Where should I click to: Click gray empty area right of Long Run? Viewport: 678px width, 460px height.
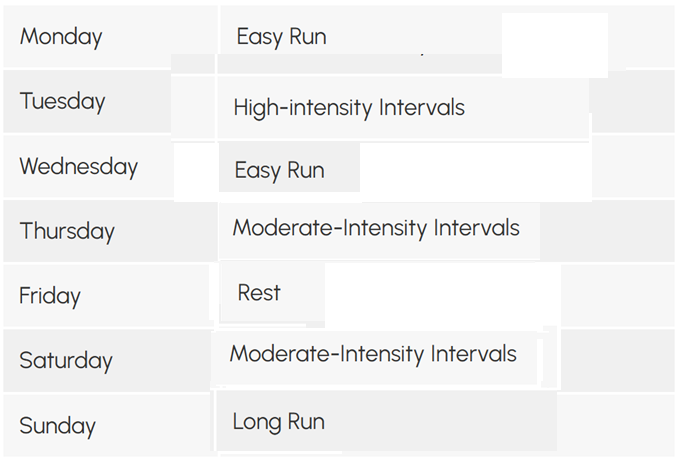pyautogui.click(x=615, y=426)
